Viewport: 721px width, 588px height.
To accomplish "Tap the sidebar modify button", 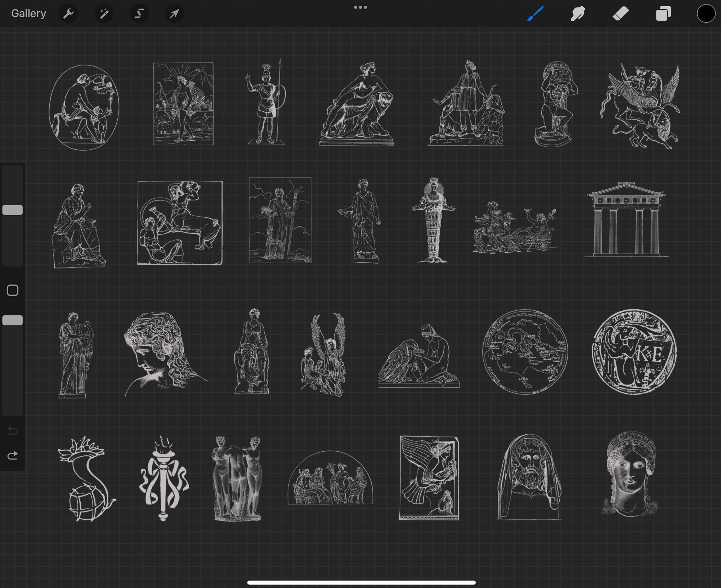I will (x=13, y=290).
